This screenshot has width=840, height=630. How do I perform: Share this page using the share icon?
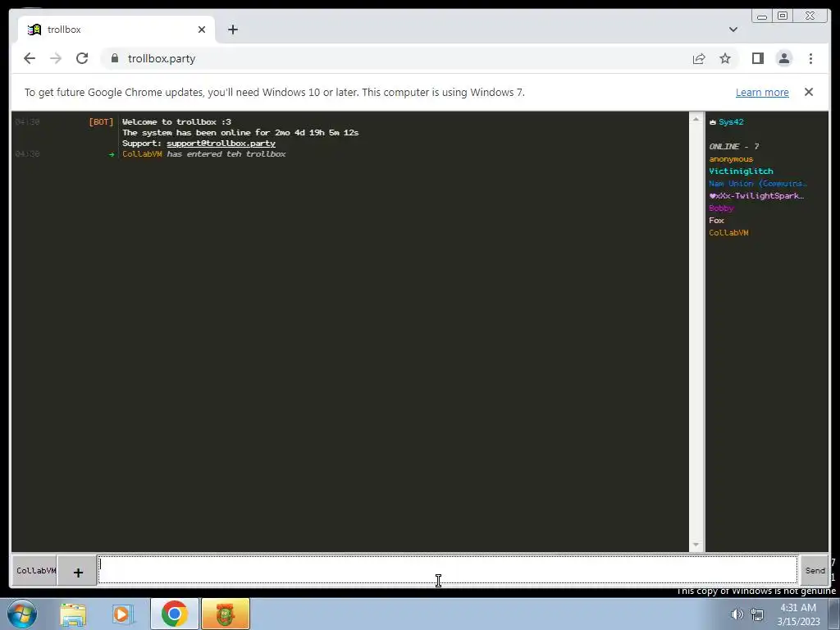coord(699,58)
